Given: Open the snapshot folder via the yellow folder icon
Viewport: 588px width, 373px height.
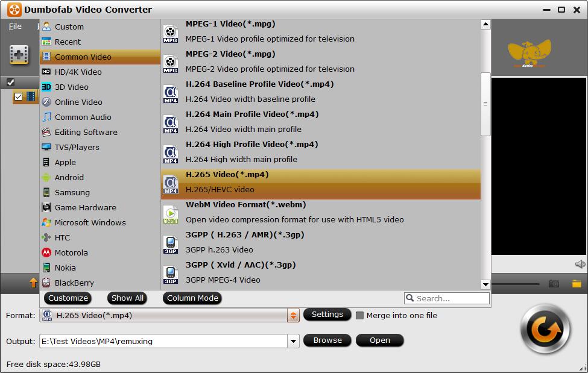Looking at the screenshot, I should click(577, 284).
